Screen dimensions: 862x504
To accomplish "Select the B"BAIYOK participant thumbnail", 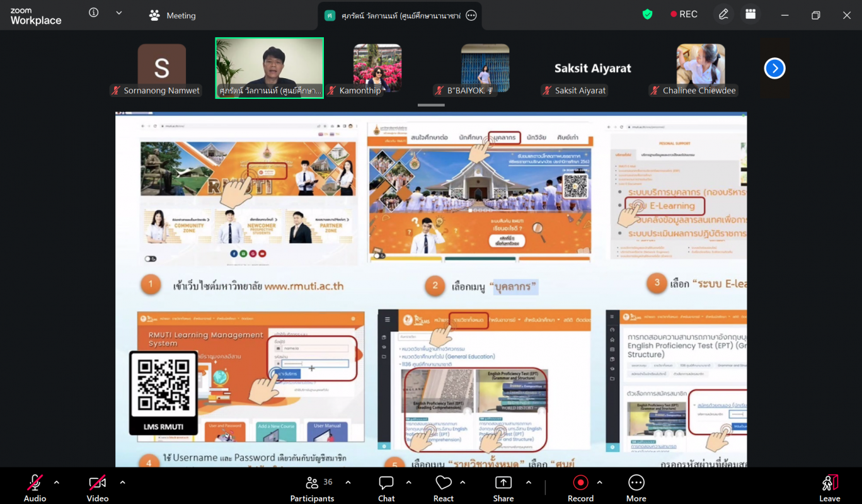I will pyautogui.click(x=485, y=67).
